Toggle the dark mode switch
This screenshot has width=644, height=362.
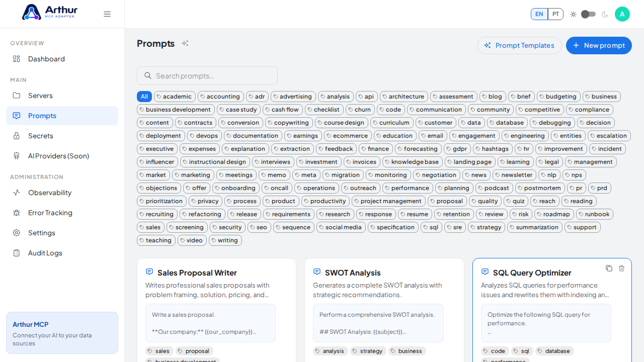tap(589, 14)
